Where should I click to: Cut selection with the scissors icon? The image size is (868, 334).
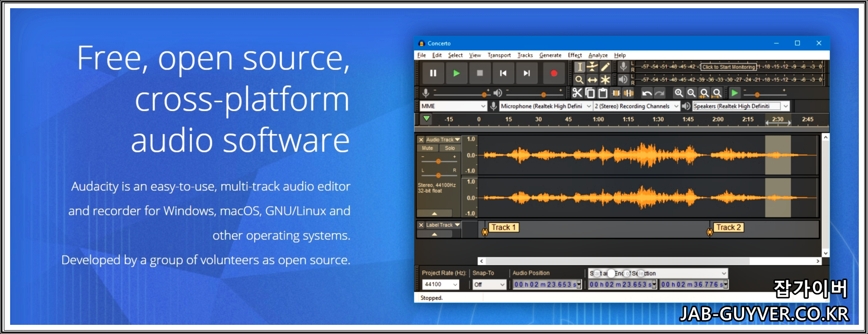577,93
